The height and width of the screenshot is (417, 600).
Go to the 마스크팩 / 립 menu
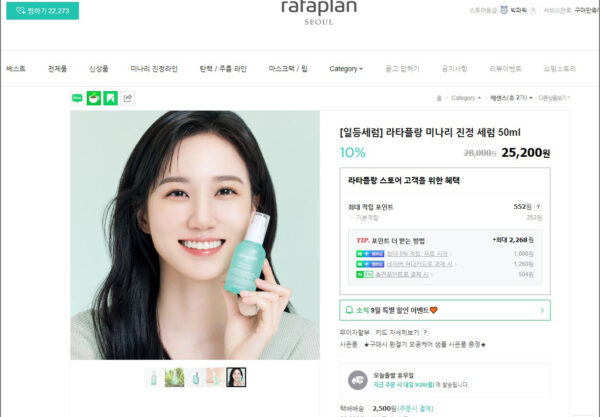[x=288, y=69]
